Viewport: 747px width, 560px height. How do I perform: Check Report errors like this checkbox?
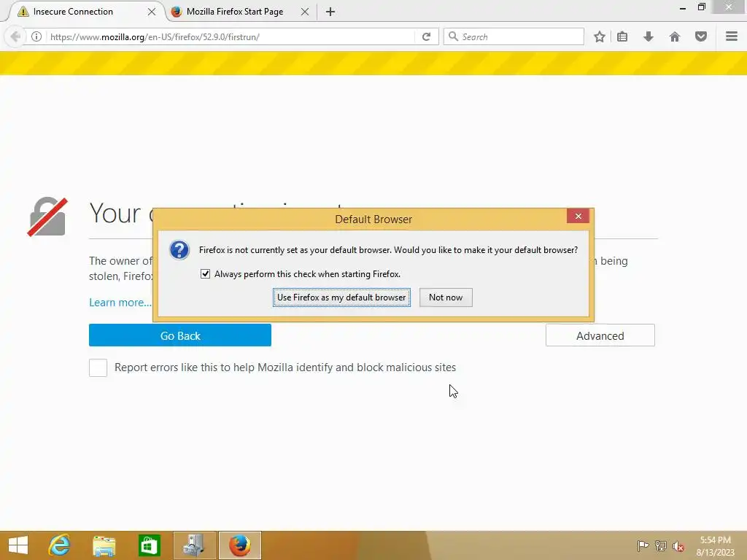[x=98, y=367]
